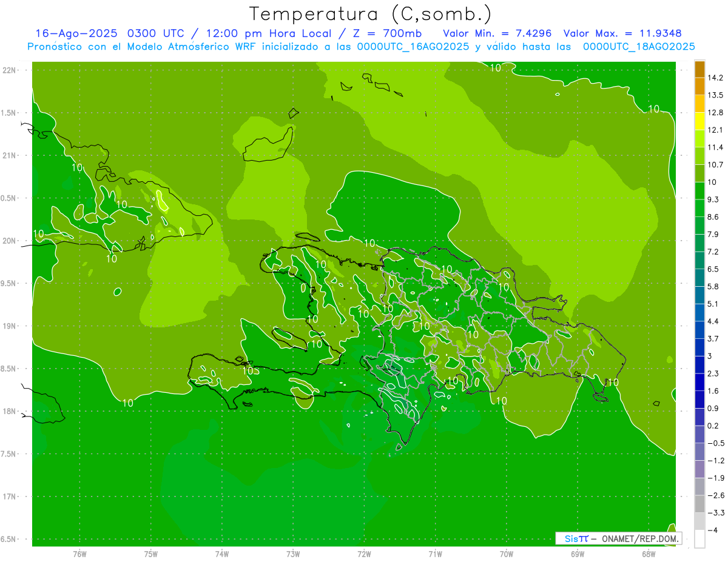728x562 pixels.
Task: Click dark blue legend swatch between 1.6 and 2.3
Action: tap(699, 382)
